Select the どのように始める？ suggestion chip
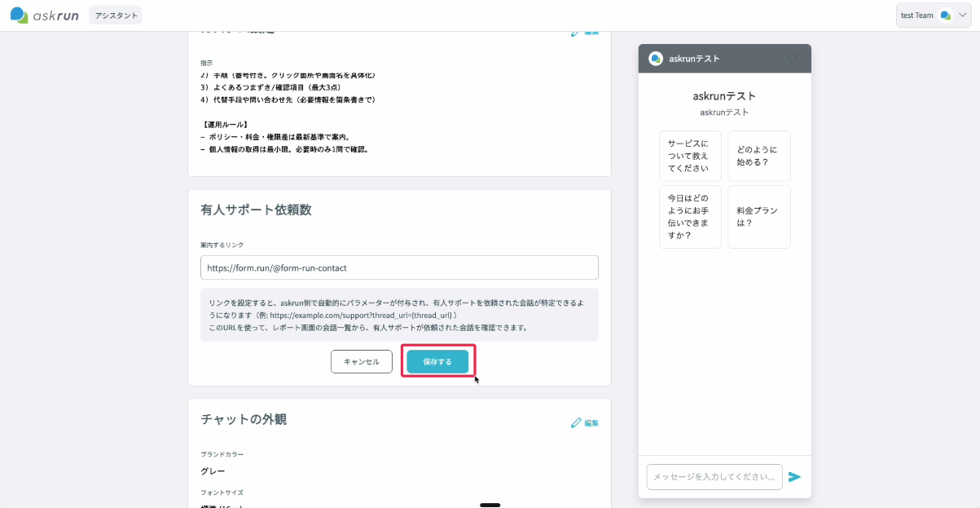The height and width of the screenshot is (508, 980). pos(759,156)
